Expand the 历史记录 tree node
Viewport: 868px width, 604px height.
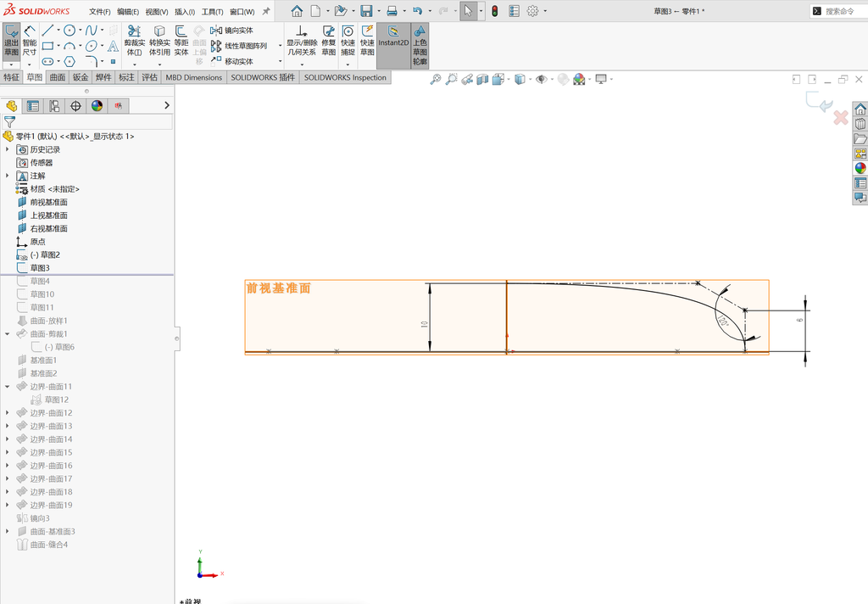click(7, 149)
